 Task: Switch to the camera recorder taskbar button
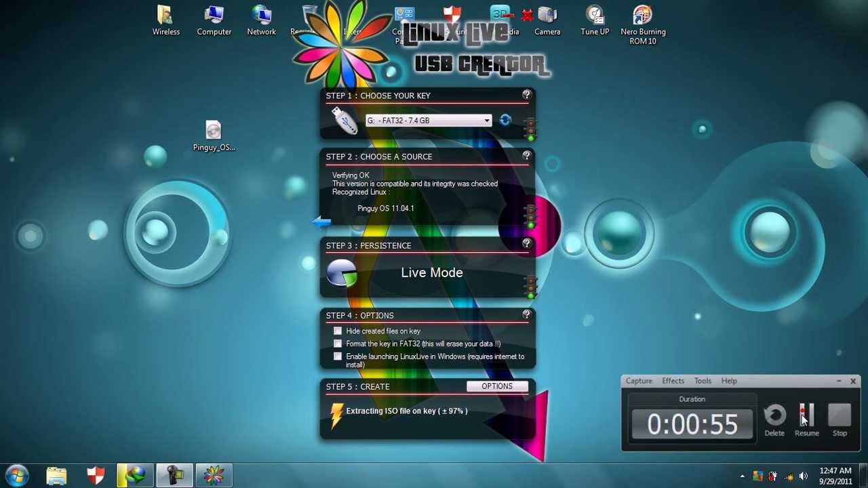(x=175, y=475)
